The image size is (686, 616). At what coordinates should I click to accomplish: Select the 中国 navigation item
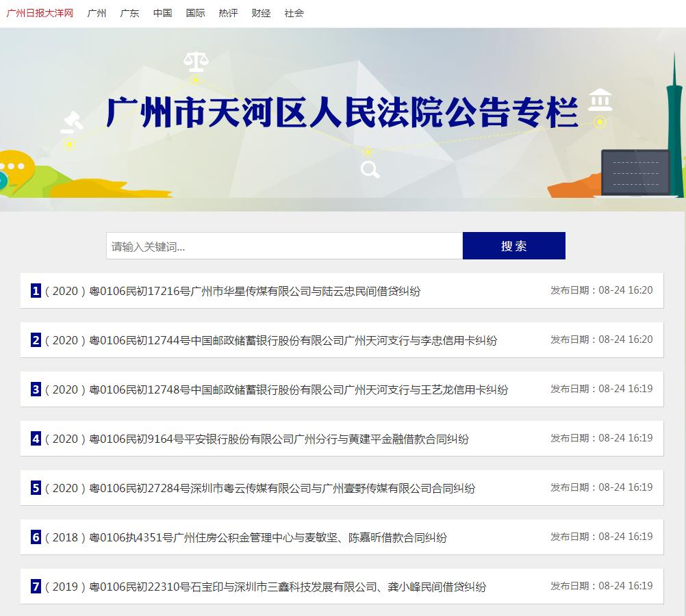[x=162, y=13]
